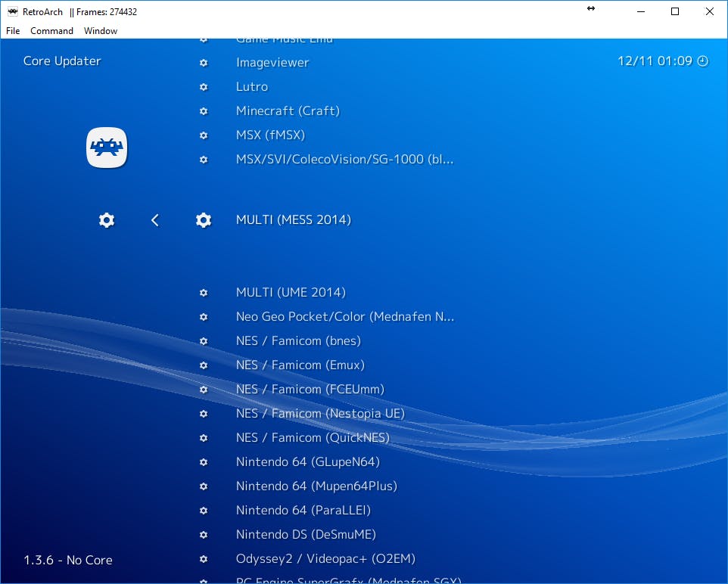Click gear icon beside MULTI (UME 2014)

tap(204, 293)
